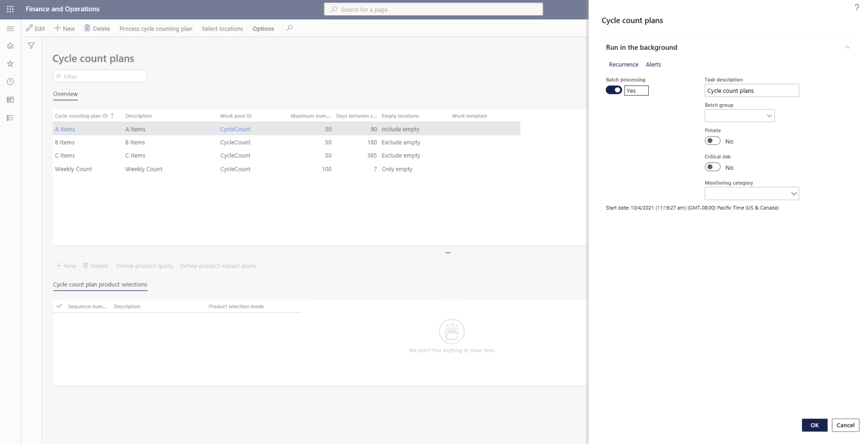
Task: Open the hamburger navigation menu icon
Action: coord(10,28)
